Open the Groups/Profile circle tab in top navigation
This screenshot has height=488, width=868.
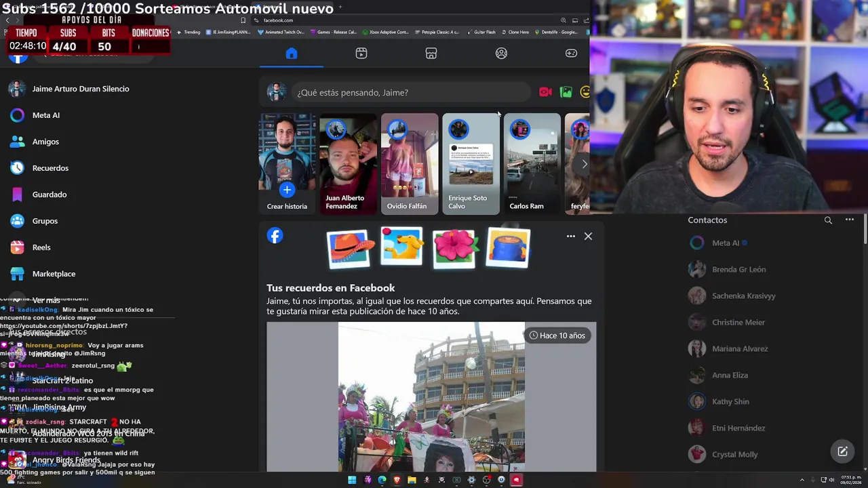pyautogui.click(x=501, y=54)
